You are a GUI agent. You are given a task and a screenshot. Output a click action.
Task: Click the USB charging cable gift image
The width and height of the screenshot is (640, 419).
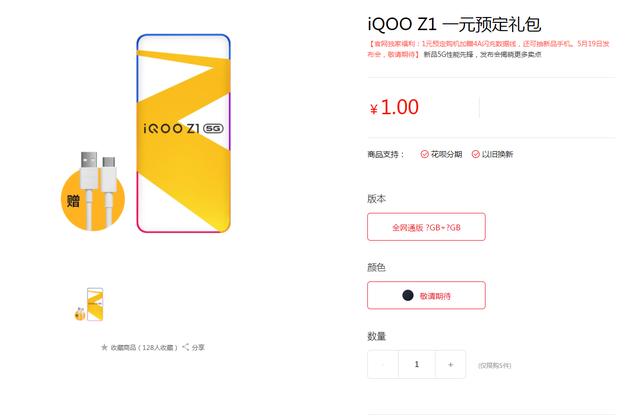[98, 190]
